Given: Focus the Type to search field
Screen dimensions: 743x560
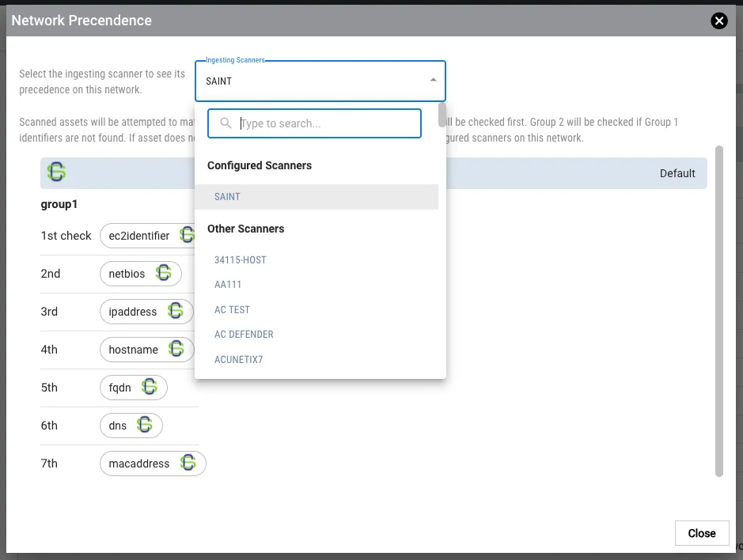Looking at the screenshot, I should coord(315,123).
